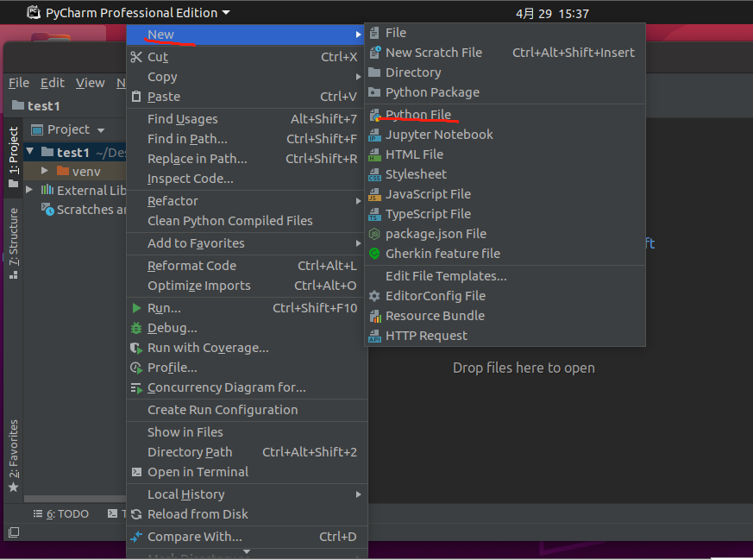
Task: Click the EditorConfig gear icon
Action: [x=374, y=296]
